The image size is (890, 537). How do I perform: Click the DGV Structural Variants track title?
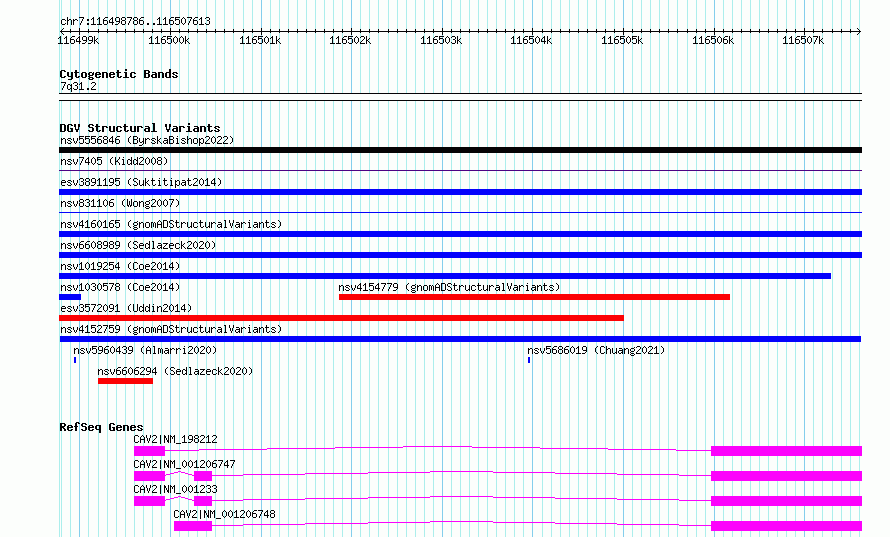coord(140,128)
